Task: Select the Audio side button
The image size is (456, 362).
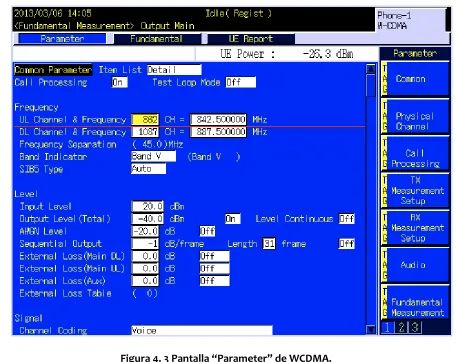Action: point(415,265)
